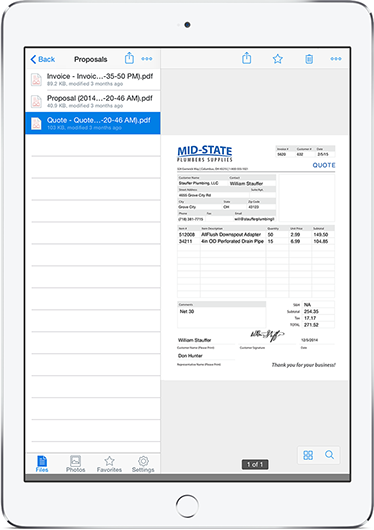Image resolution: width=374 pixels, height=530 pixels.
Task: Click the tax value 17.17
Action: [310, 318]
